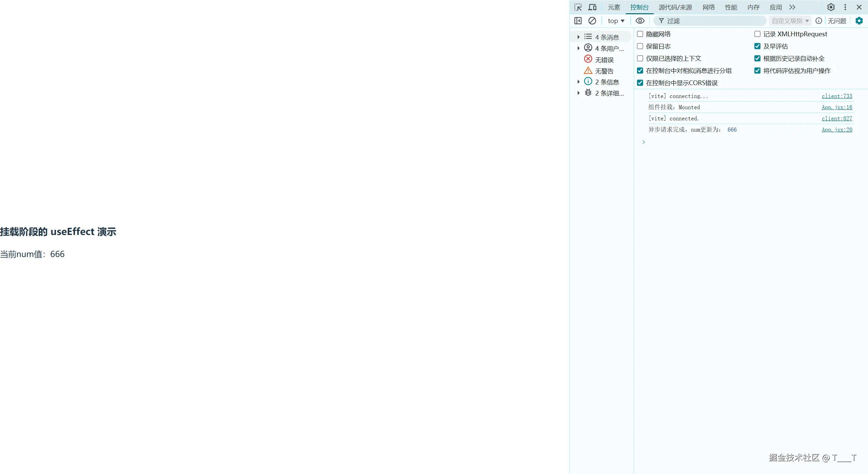Open the DevTools three-dot menu
868x474 pixels.
(845, 7)
